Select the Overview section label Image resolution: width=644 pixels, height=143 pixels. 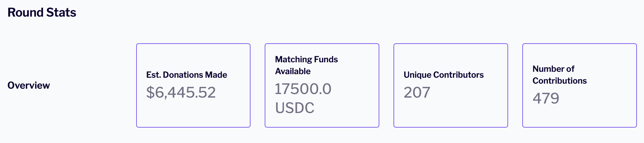28,85
